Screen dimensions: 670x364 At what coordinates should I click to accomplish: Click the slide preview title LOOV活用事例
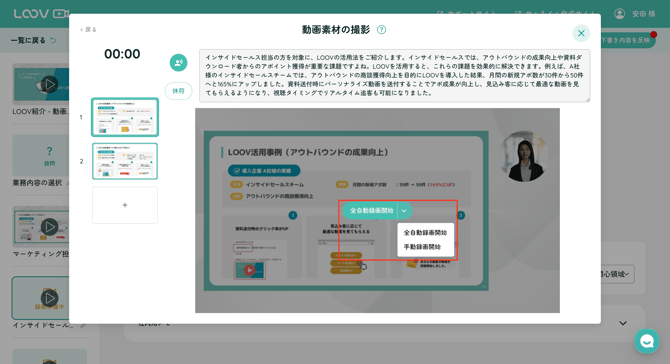click(308, 152)
